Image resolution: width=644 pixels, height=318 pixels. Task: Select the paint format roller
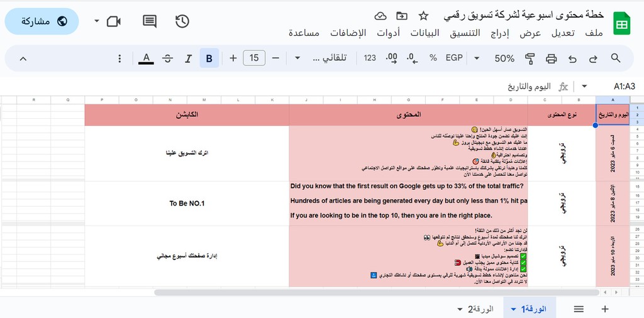coord(530,58)
